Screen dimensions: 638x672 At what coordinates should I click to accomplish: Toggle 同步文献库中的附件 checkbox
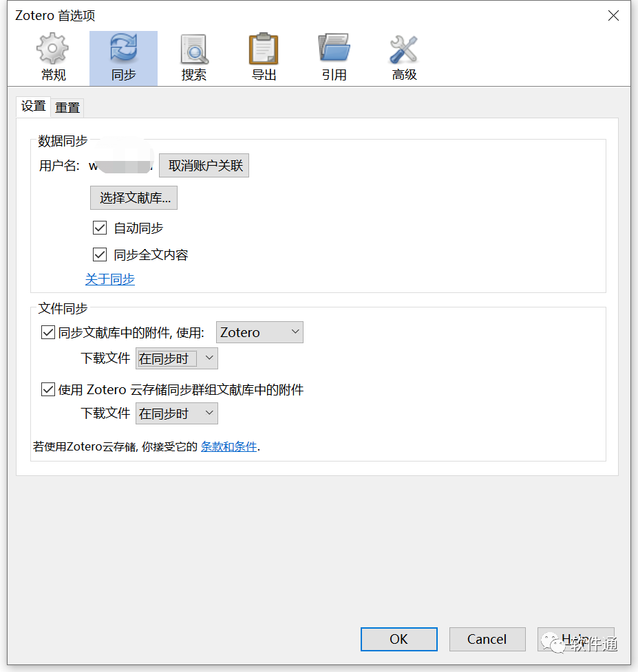(48, 332)
